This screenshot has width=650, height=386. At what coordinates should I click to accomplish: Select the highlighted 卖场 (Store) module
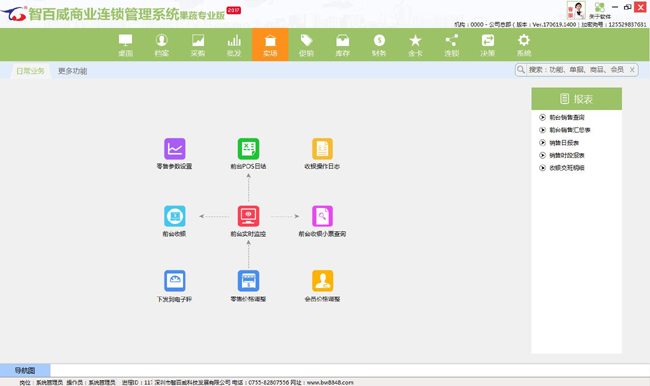click(270, 45)
